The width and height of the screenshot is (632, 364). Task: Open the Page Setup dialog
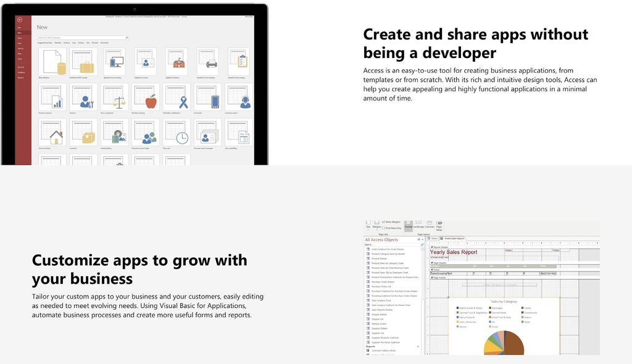tap(439, 226)
